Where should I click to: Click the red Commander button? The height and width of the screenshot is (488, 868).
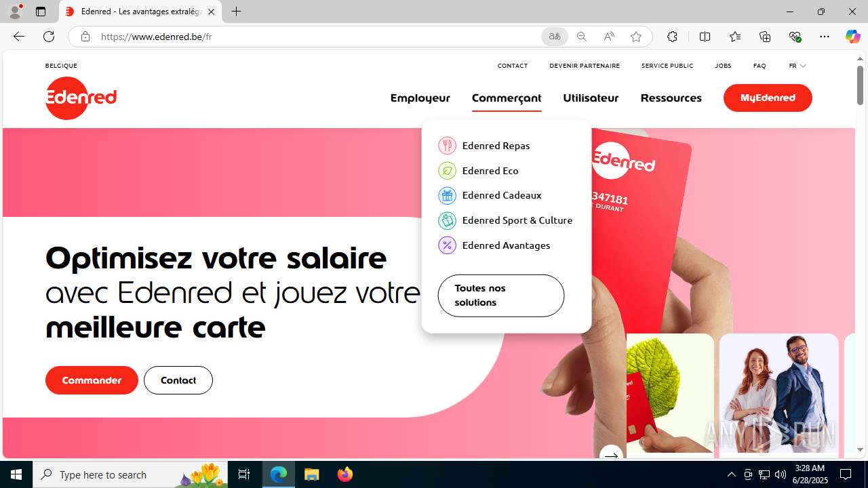[x=92, y=380]
